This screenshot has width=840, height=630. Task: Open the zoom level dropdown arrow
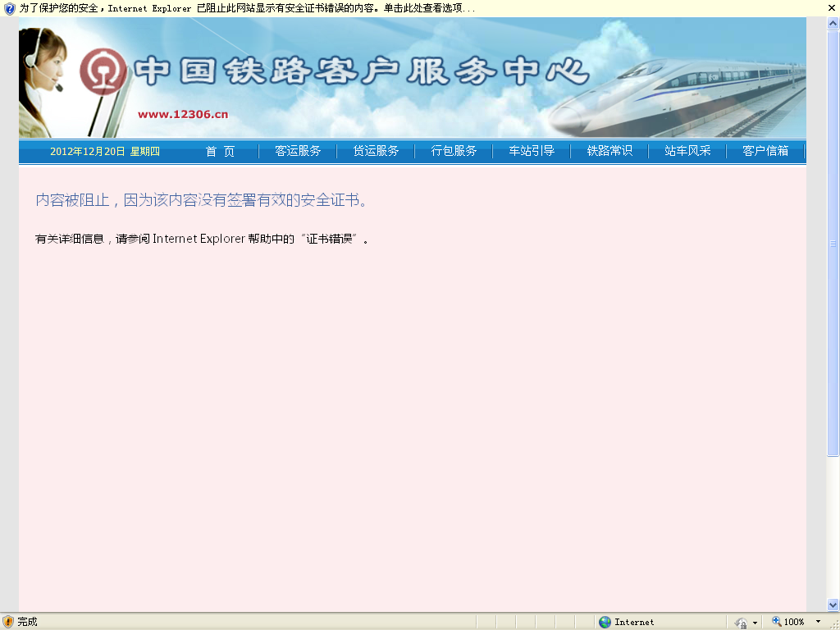(x=818, y=622)
